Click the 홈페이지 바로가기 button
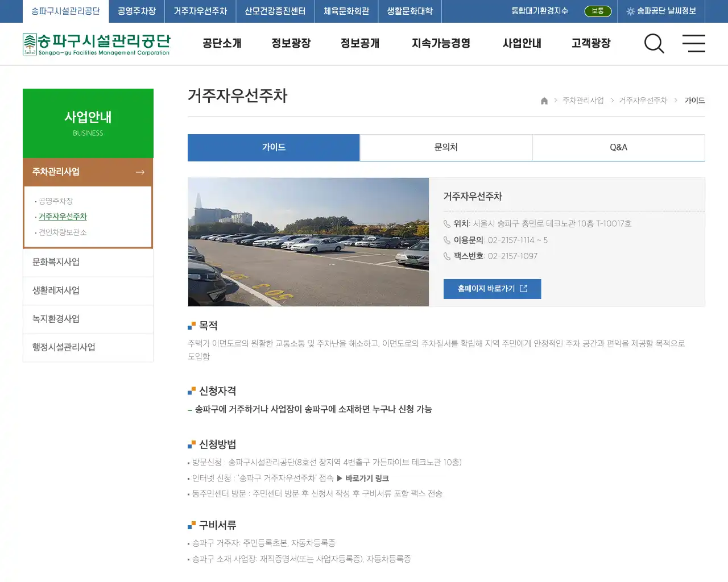The image size is (728, 582). click(492, 289)
